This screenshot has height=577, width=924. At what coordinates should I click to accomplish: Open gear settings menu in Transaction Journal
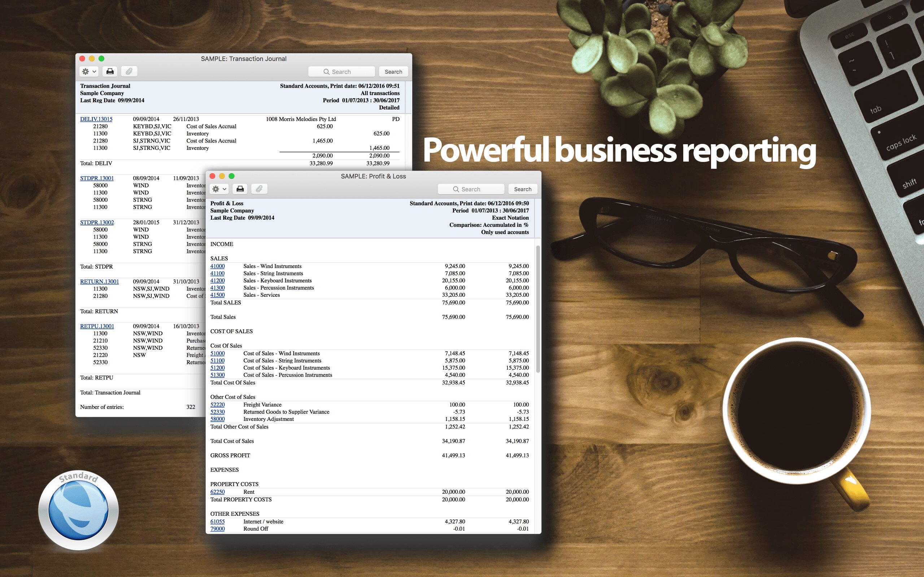(89, 71)
